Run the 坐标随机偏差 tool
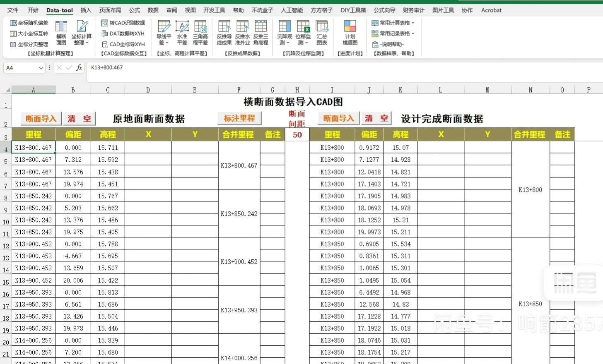Screen dimensions: 603x364 pos(29,23)
